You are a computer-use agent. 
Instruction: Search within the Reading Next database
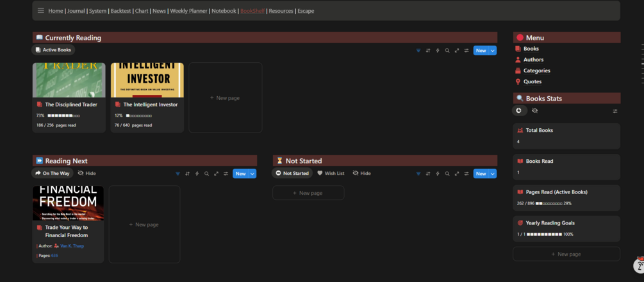(206, 174)
